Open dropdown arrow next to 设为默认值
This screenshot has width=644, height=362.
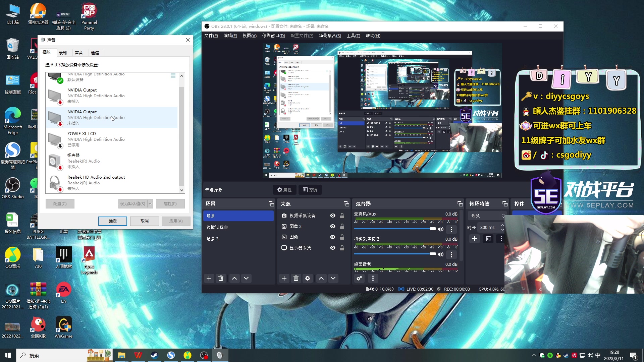(x=150, y=204)
